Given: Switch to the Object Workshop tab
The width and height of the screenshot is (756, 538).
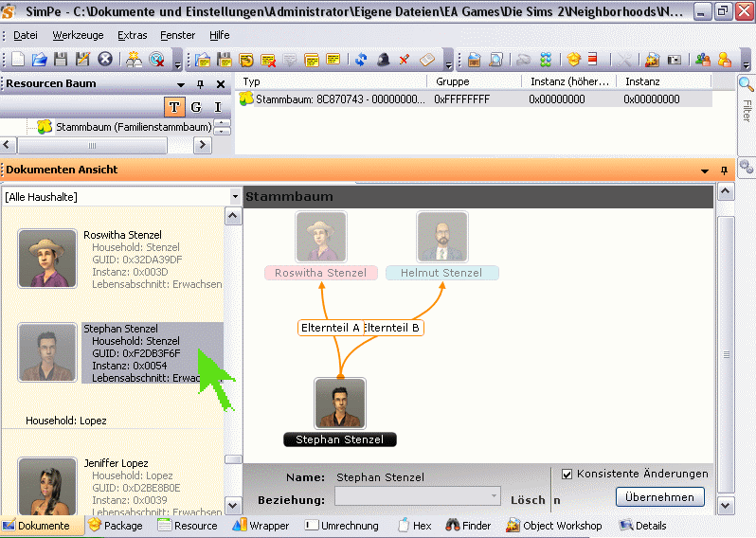Looking at the screenshot, I should coord(554,526).
